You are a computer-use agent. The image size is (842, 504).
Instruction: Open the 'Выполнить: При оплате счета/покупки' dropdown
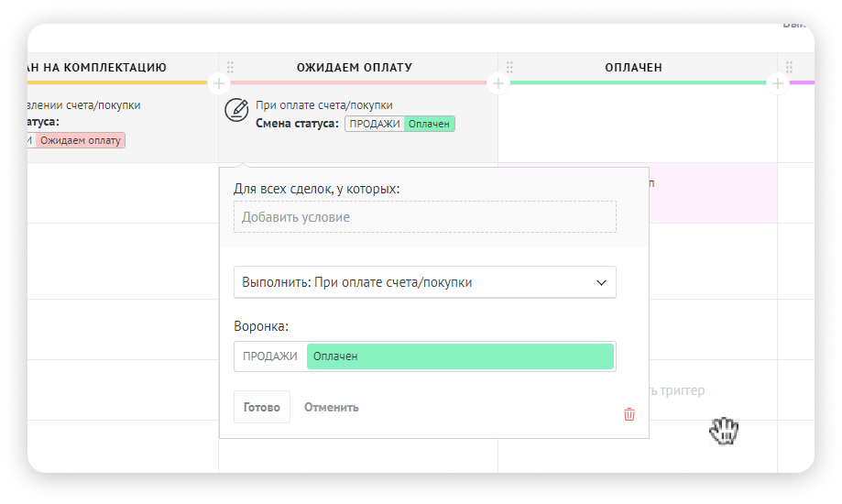(424, 282)
